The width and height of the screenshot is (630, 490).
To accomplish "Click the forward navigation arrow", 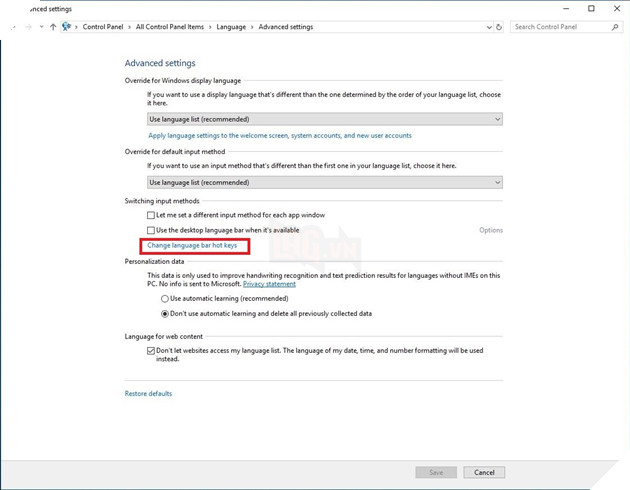I will coord(27,27).
